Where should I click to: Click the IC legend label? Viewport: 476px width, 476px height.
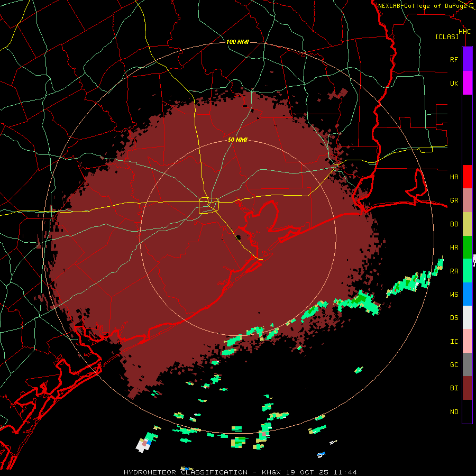454,342
